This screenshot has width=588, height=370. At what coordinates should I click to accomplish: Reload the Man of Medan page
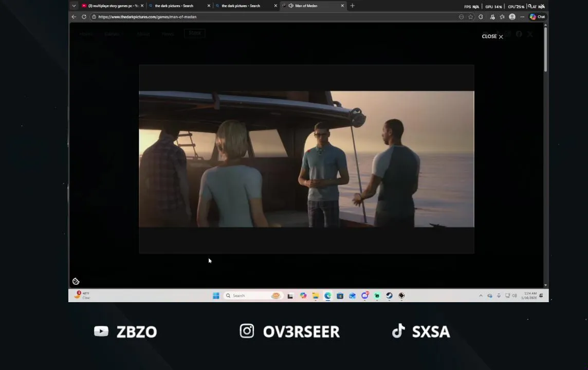(x=84, y=17)
